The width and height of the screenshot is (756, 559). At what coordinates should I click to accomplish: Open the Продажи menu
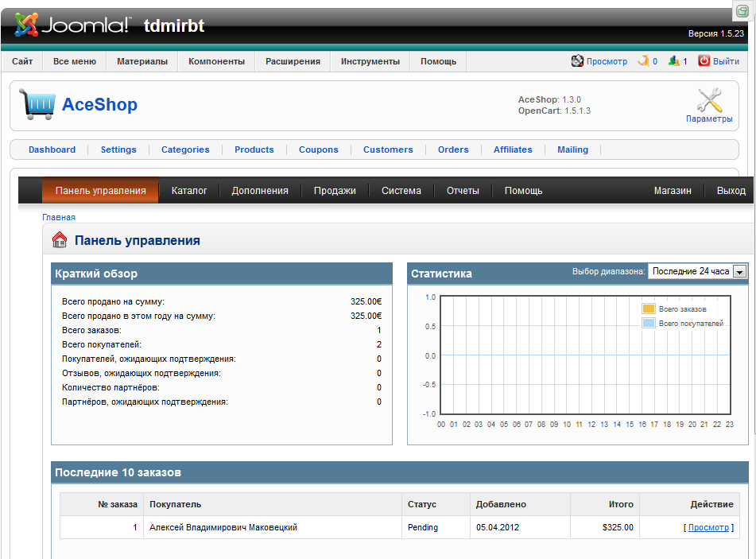coord(335,191)
